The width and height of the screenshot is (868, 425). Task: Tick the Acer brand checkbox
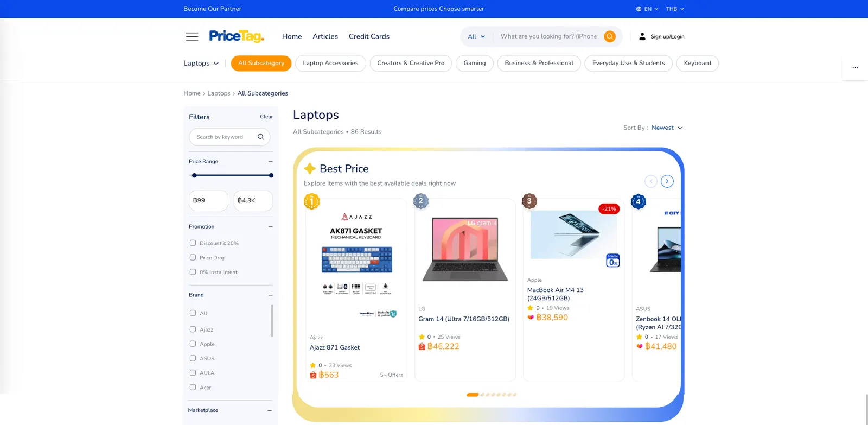click(x=193, y=387)
